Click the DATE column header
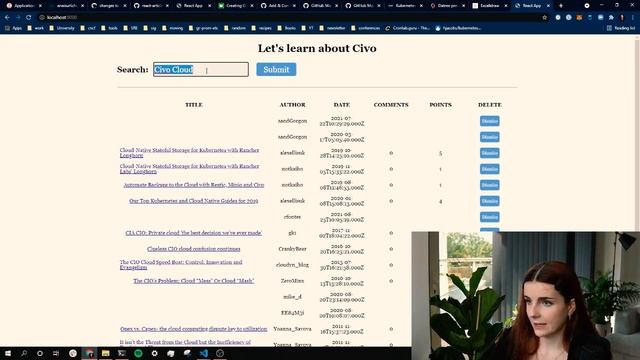640x360 pixels. [342, 105]
